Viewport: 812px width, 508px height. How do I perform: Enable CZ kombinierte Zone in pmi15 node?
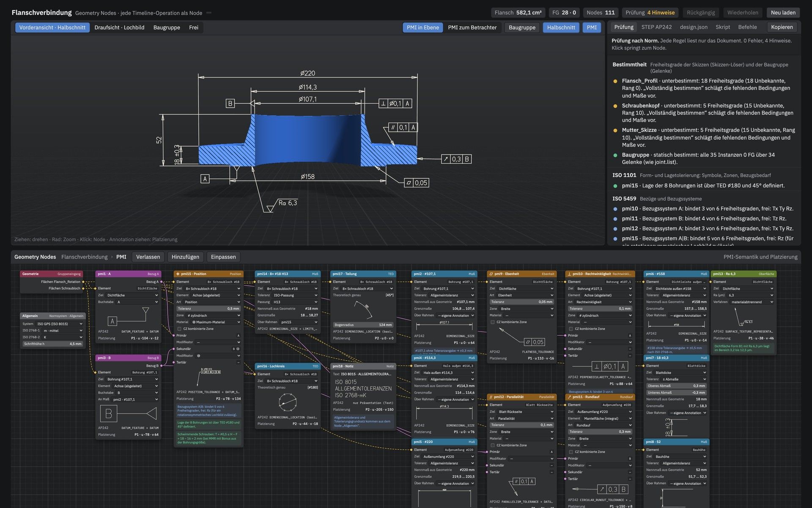pyautogui.click(x=179, y=329)
